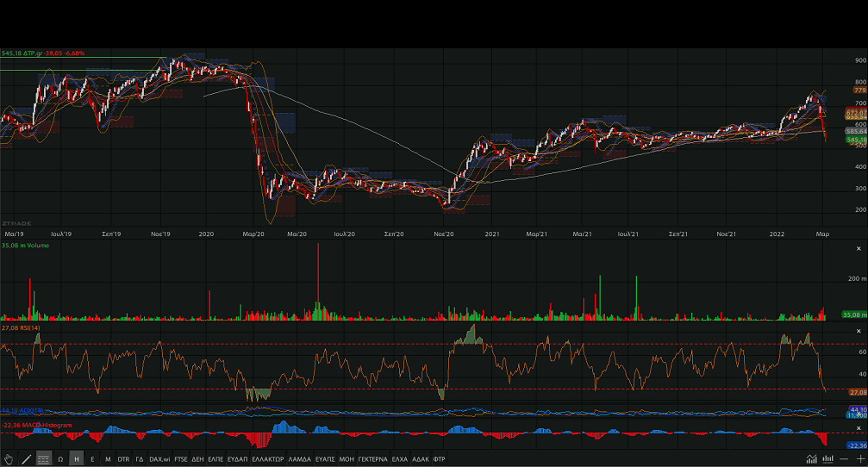
Task: Click the candlestick chart type icon
Action: pyautogui.click(x=827, y=459)
